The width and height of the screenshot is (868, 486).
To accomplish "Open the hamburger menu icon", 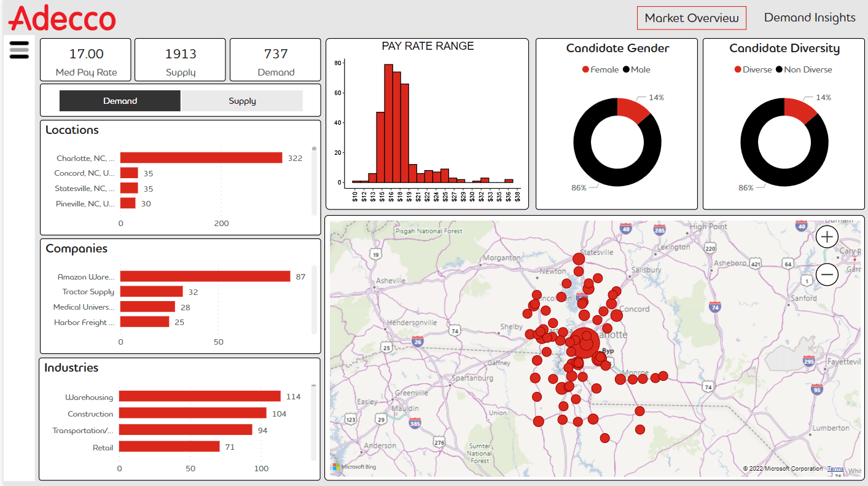I will point(19,49).
